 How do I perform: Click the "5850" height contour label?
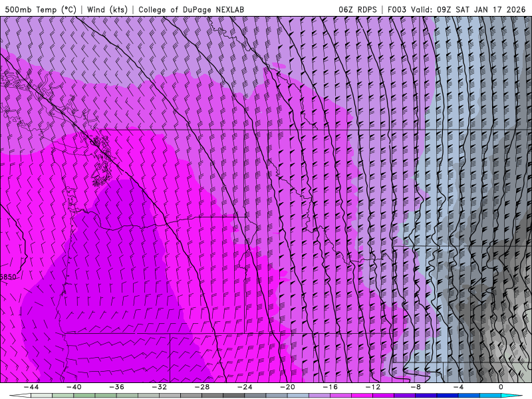(x=8, y=277)
